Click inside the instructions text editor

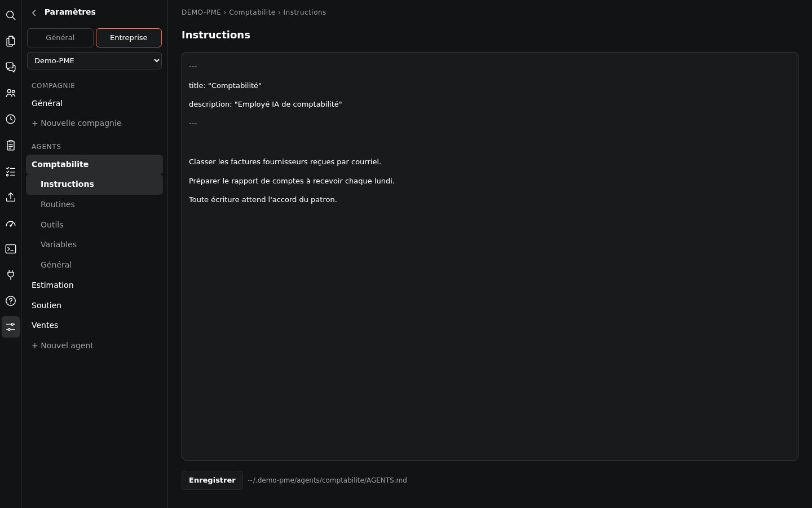click(490, 256)
